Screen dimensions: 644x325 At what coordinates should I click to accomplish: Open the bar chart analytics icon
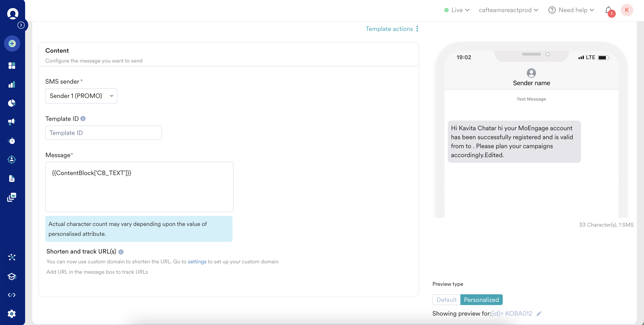tap(12, 84)
